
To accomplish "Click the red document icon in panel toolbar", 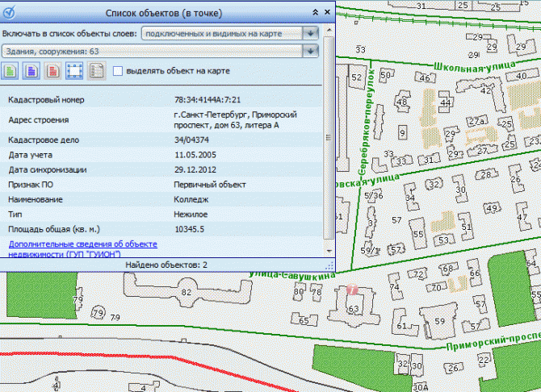I will (x=52, y=71).
